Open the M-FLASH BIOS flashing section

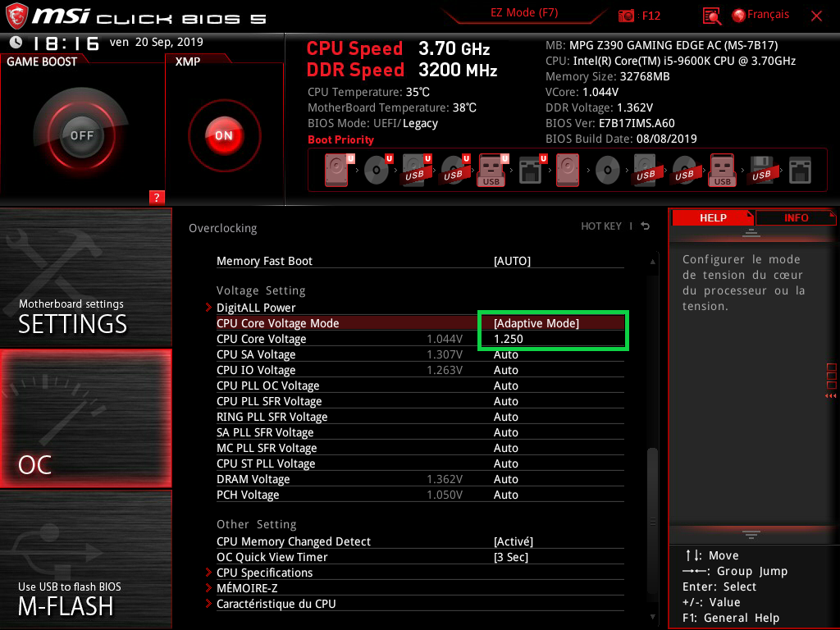[x=85, y=559]
